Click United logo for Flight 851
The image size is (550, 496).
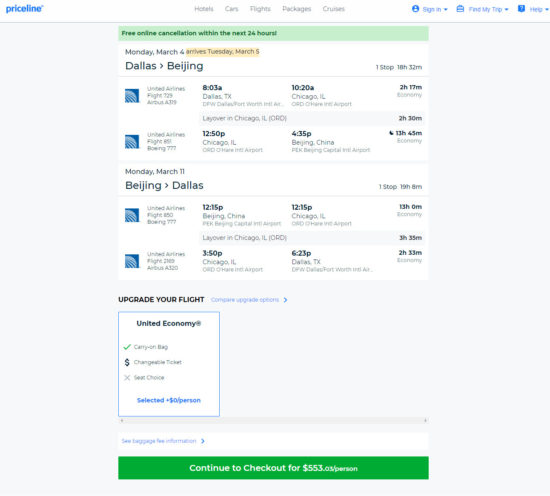click(132, 142)
